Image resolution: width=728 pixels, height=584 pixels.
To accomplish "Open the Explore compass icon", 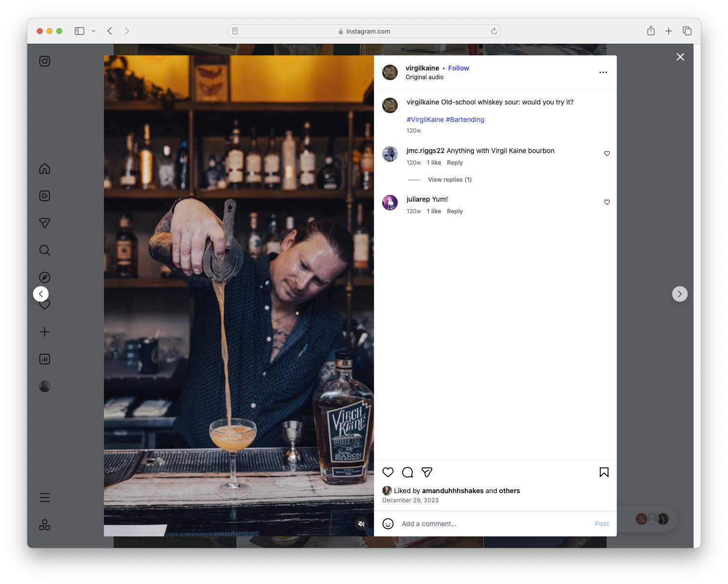I will coord(44,277).
